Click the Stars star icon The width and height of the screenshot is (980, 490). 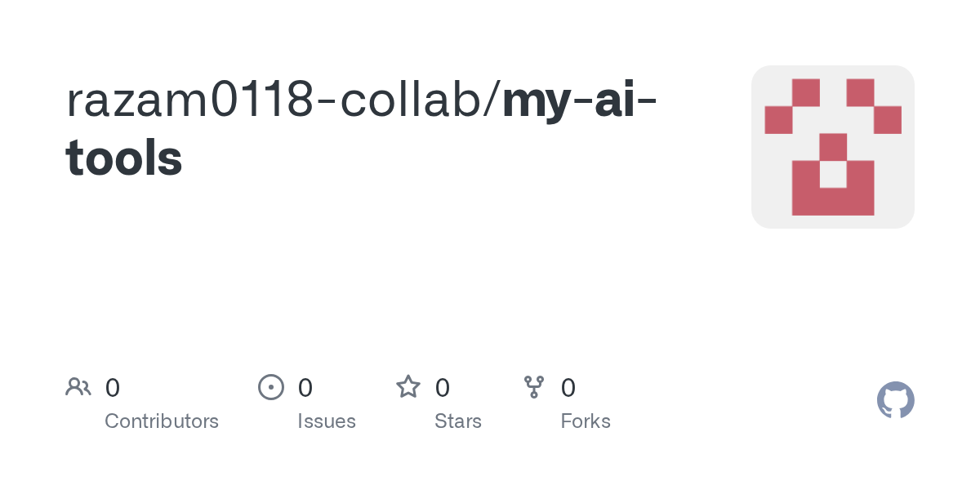[408, 387]
